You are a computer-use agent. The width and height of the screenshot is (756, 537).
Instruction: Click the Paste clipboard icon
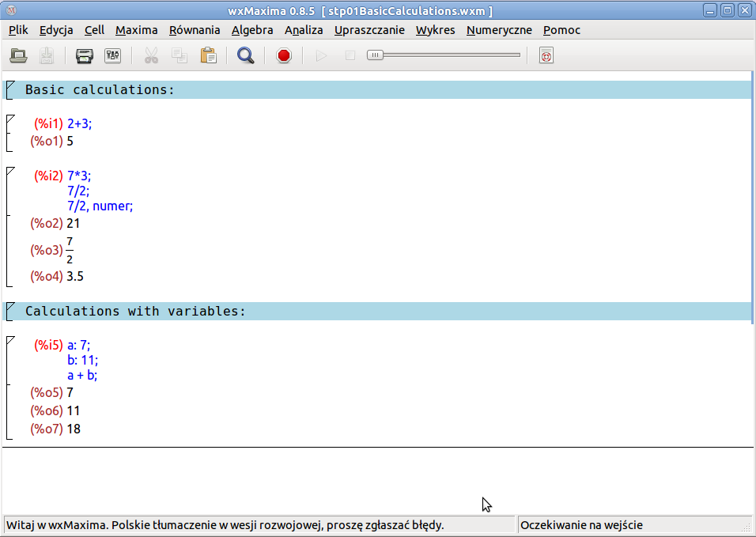coord(208,55)
